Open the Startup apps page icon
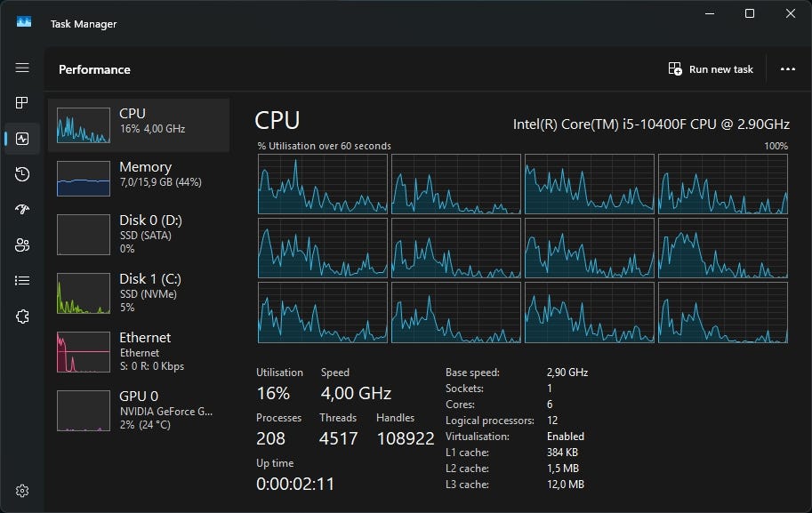 [22, 209]
